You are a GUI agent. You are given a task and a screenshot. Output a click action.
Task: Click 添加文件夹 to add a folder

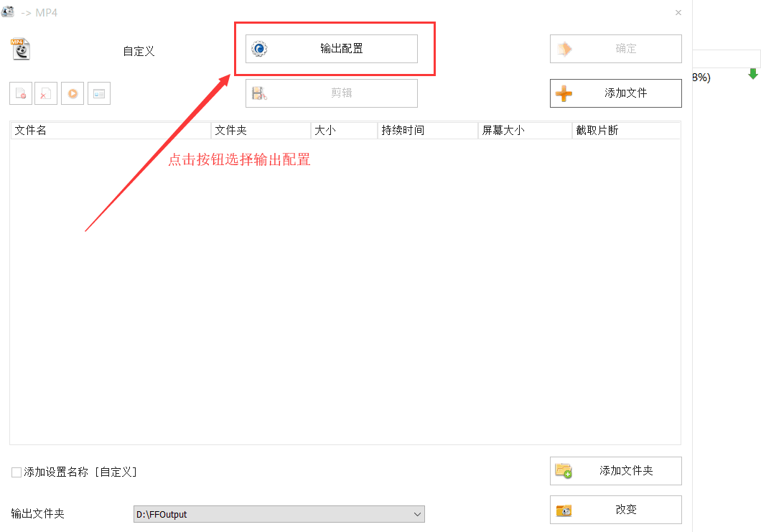point(615,471)
